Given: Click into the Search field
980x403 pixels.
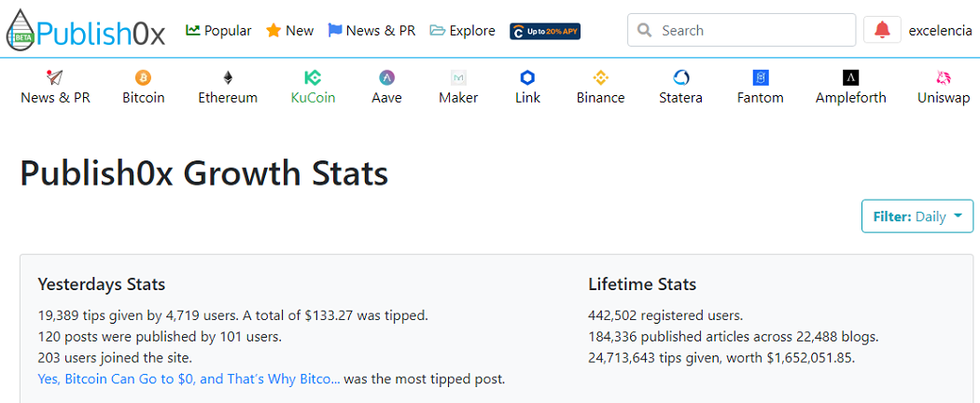Looking at the screenshot, I should [742, 30].
